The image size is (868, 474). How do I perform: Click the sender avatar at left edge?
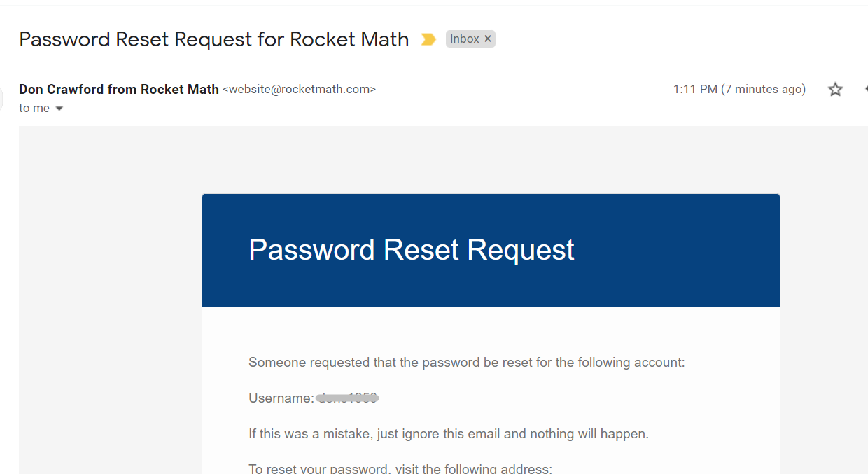[x=2, y=99]
